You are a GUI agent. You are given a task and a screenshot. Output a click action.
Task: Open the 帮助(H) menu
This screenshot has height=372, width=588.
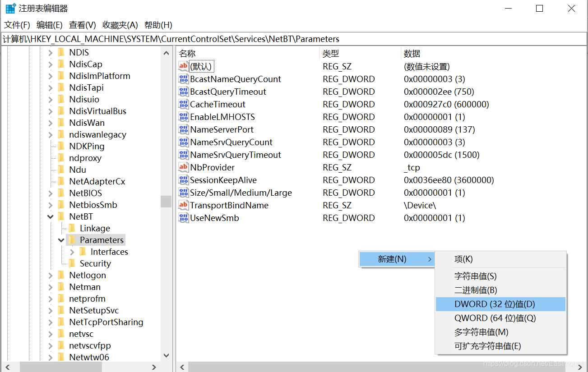(158, 25)
